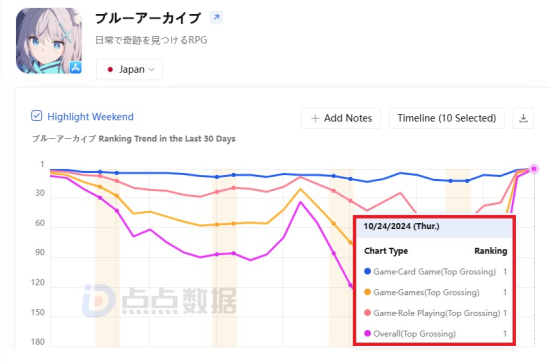Click the Ranking column header in tooltip
Image resolution: width=550 pixels, height=364 pixels.
pyautogui.click(x=491, y=251)
